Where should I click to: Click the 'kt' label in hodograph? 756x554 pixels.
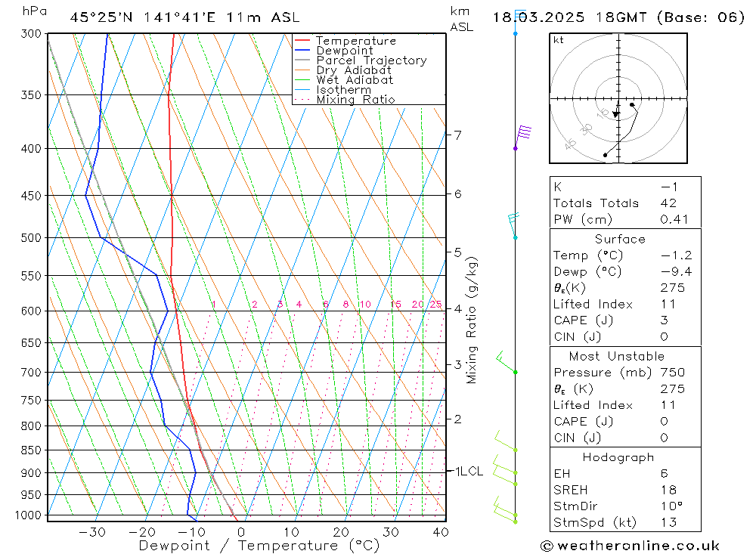(x=559, y=40)
